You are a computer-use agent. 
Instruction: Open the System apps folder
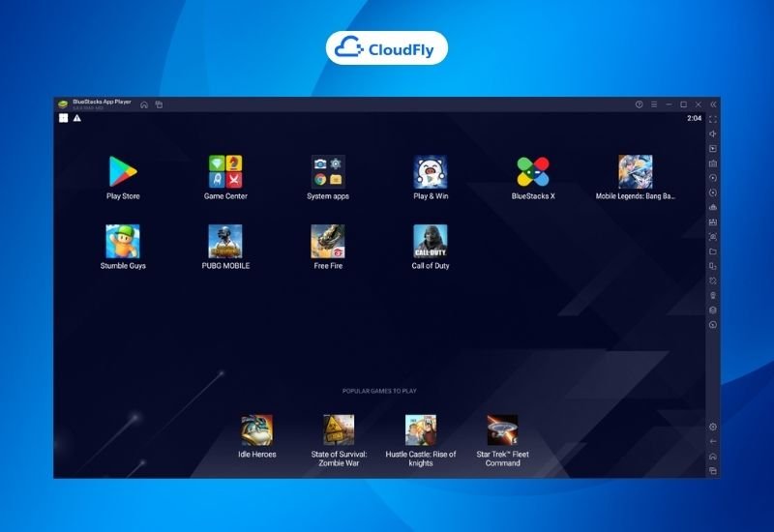pyautogui.click(x=328, y=172)
